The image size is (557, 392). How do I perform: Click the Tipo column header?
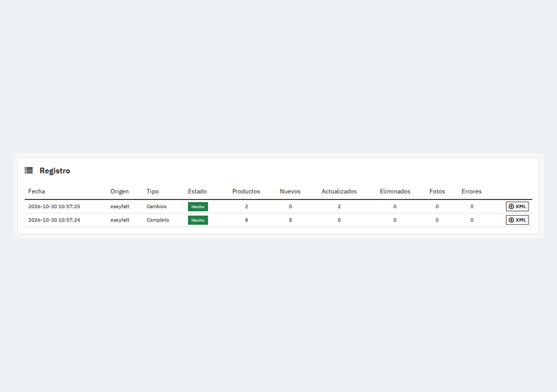tap(152, 191)
